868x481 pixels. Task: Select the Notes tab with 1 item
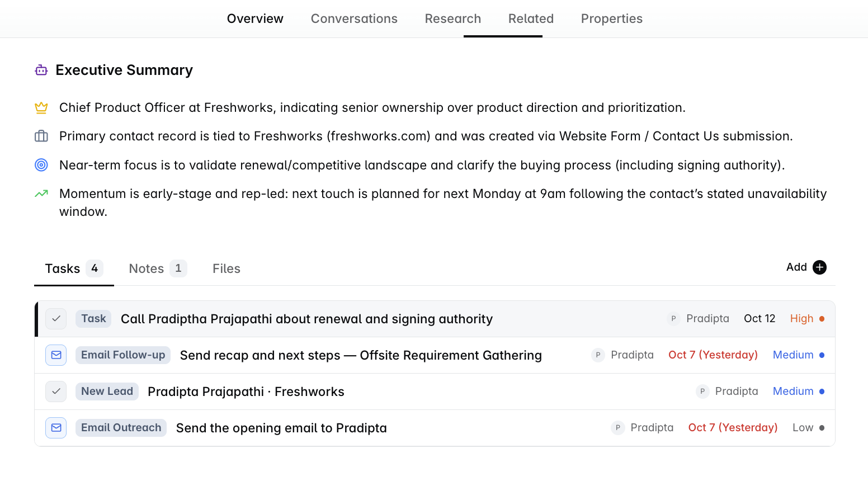pyautogui.click(x=157, y=268)
